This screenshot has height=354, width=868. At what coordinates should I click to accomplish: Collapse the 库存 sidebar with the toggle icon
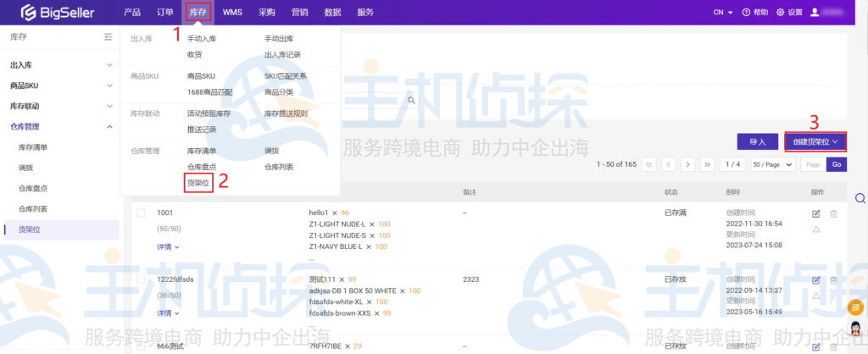coord(108,37)
